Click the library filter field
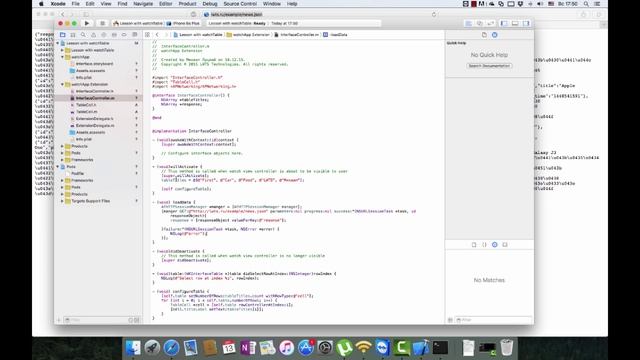The image size is (640, 360). (x=493, y=320)
